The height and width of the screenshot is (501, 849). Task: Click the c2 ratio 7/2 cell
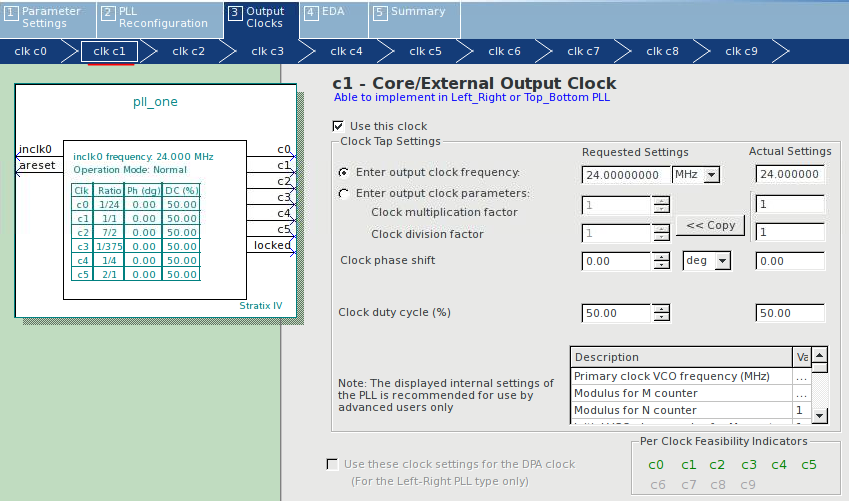(x=109, y=232)
